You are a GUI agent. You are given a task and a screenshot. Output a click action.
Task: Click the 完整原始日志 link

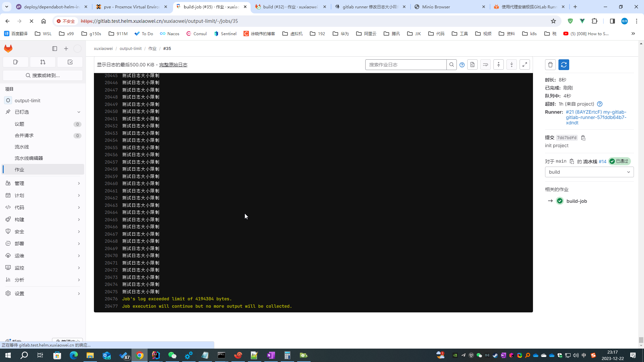pos(173,65)
